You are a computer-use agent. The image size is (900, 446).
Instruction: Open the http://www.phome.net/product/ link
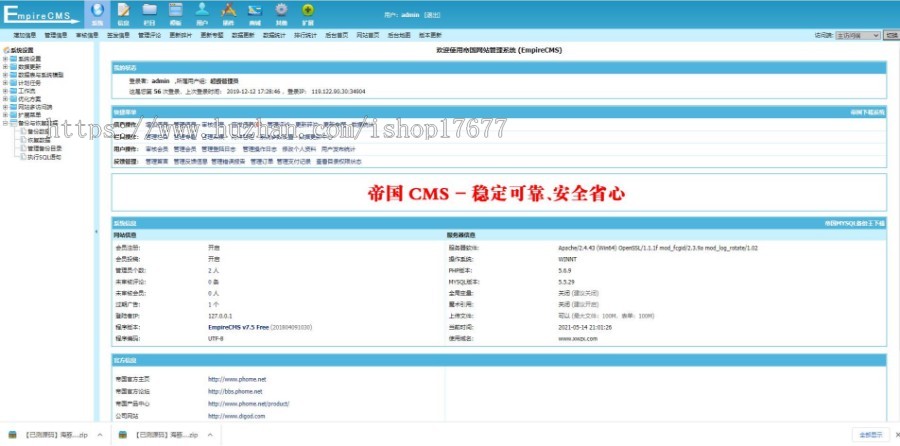coord(249,404)
